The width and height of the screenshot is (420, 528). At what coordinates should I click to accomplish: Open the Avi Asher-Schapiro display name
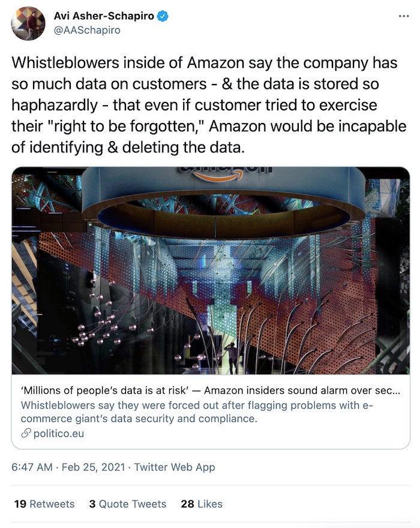point(104,16)
